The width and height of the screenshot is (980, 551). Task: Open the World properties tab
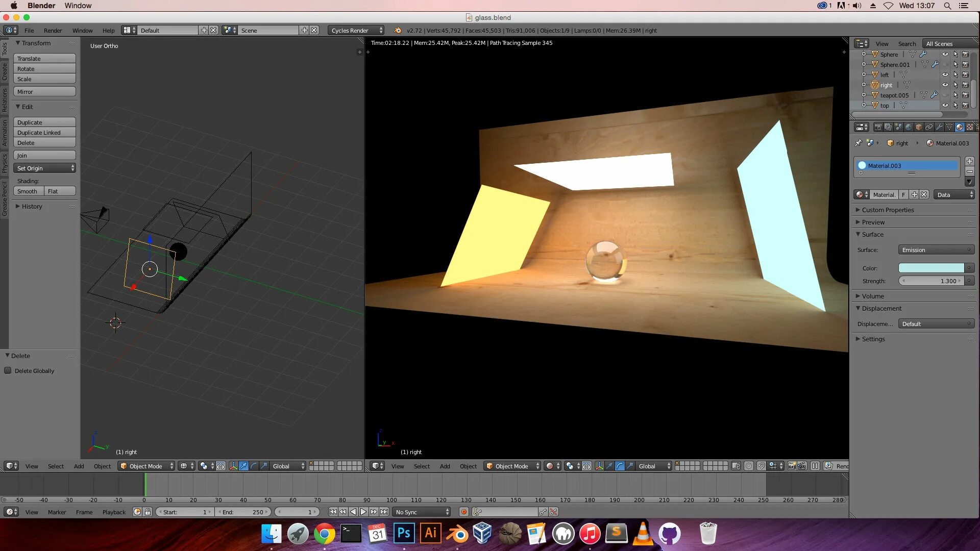coord(909,127)
